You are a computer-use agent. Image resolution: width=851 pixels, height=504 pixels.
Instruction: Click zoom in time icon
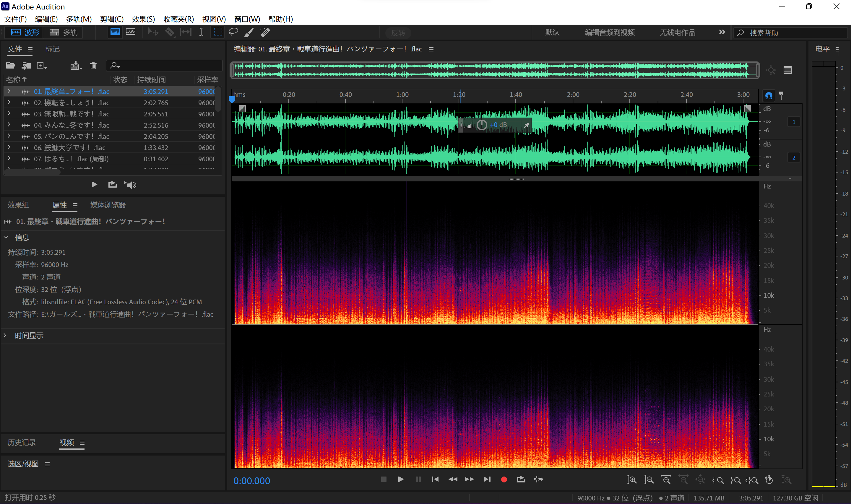click(666, 479)
